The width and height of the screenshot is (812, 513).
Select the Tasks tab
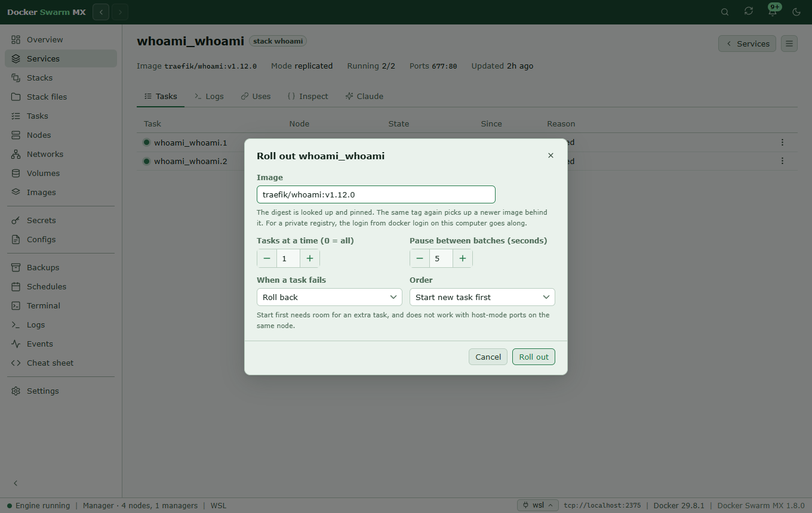pyautogui.click(x=161, y=96)
